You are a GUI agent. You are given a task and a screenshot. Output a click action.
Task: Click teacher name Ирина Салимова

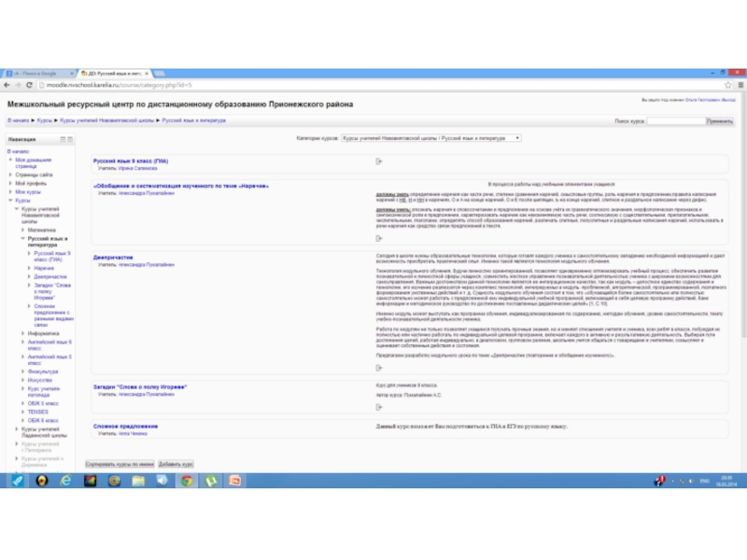click(x=137, y=168)
